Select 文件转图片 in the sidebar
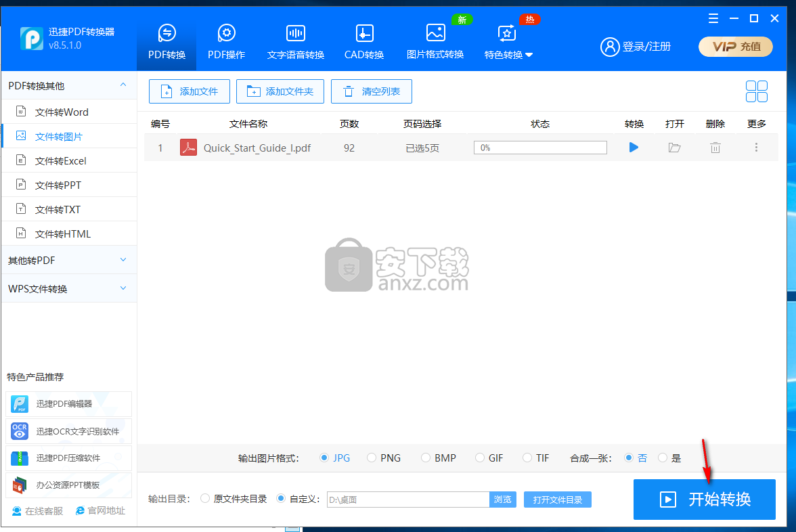Image resolution: width=796 pixels, height=532 pixels. click(69, 136)
